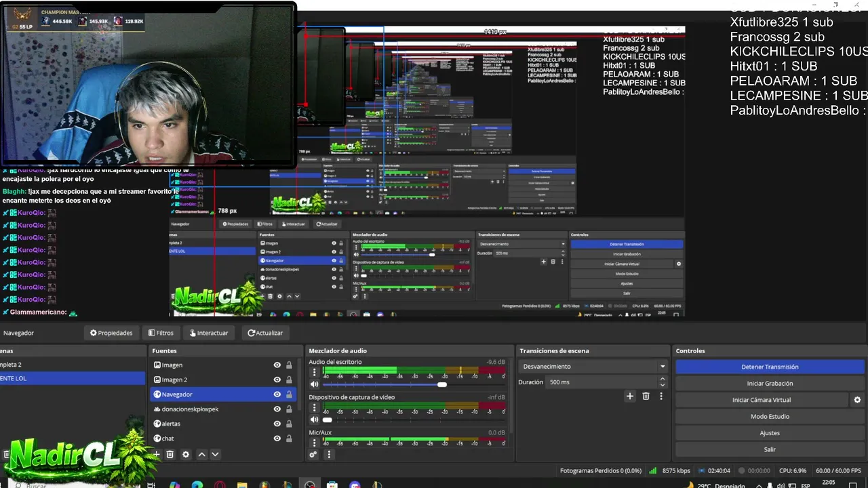Toggle the lock on Navegador source
This screenshot has height=488, width=868.
click(289, 394)
